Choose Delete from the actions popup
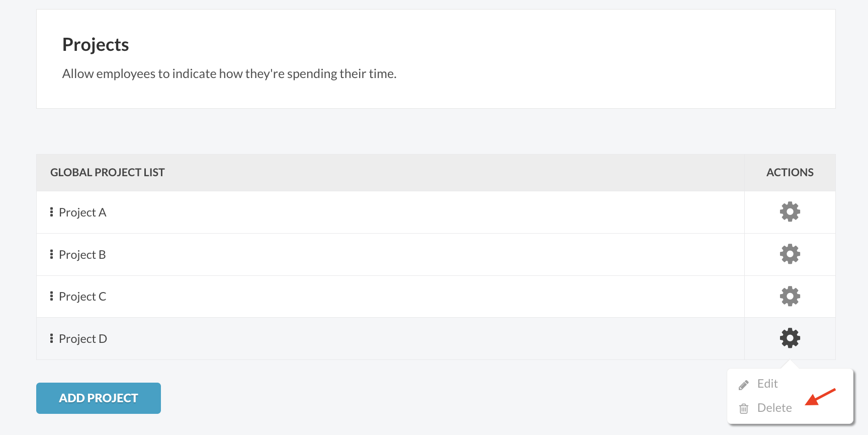Viewport: 868px width, 435px height. coord(774,408)
